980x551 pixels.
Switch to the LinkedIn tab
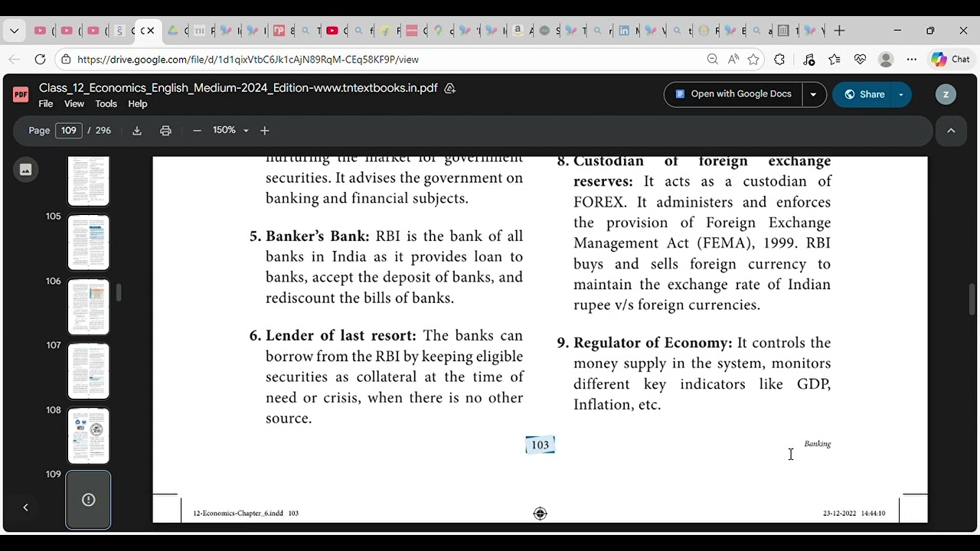pyautogui.click(x=624, y=31)
